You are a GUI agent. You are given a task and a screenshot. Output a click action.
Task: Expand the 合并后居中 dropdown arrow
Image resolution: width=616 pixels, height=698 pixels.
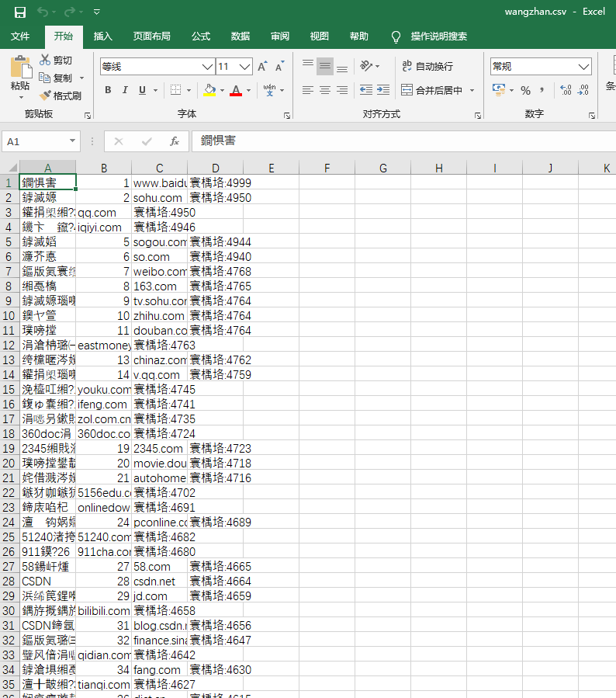472,90
